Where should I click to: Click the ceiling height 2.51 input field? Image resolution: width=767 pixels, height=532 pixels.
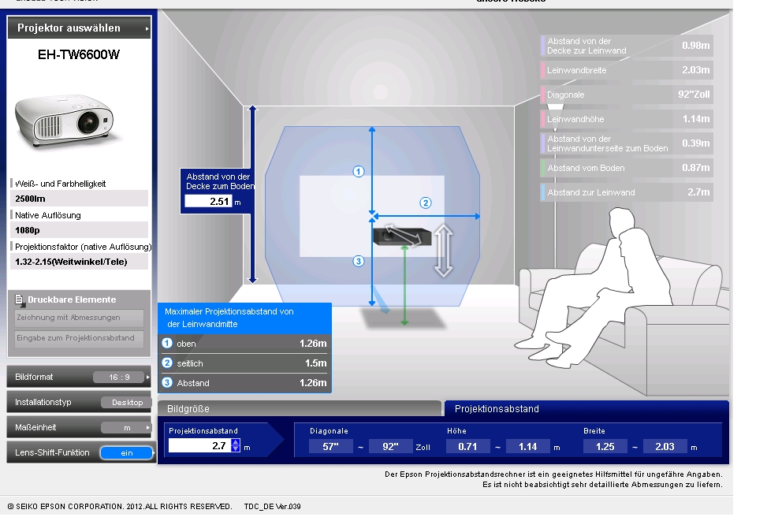[x=208, y=201]
